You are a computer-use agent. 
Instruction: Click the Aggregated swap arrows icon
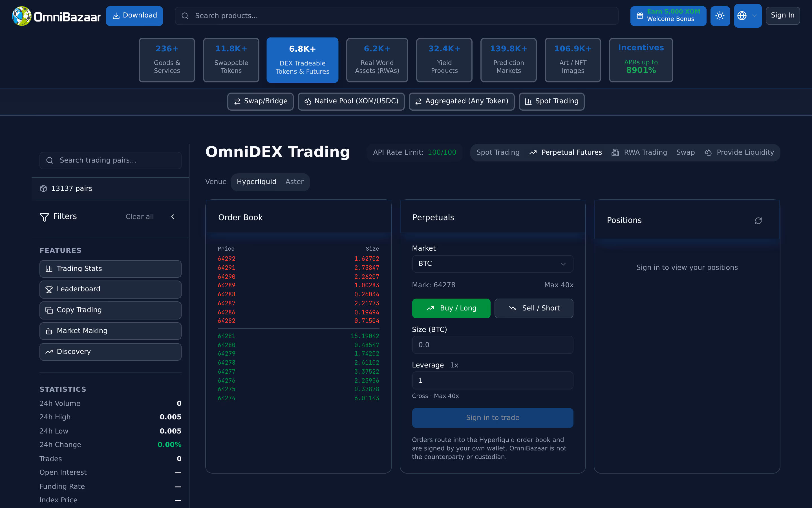coord(418,102)
